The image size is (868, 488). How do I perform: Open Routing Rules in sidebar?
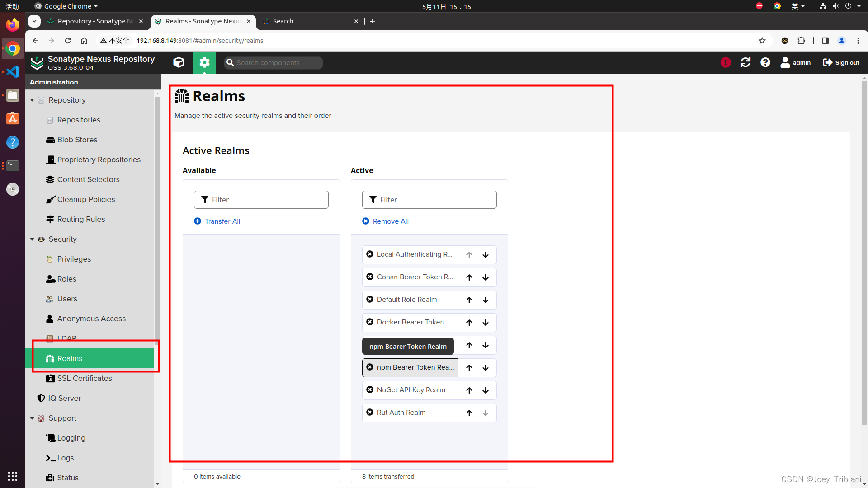point(81,219)
